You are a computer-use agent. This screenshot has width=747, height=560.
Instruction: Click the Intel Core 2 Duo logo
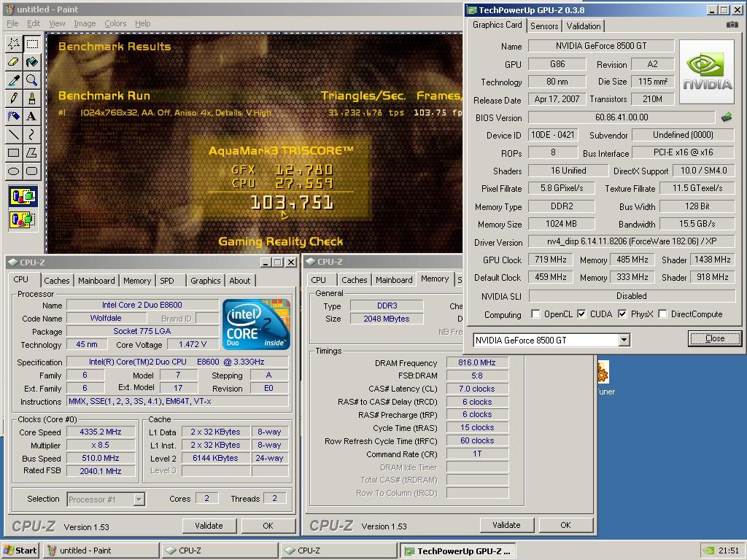(256, 324)
